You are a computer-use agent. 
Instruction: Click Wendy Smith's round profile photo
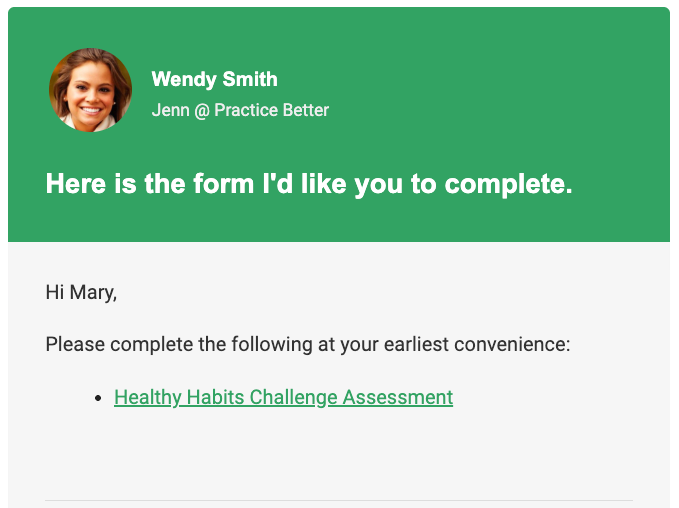pyautogui.click(x=90, y=90)
